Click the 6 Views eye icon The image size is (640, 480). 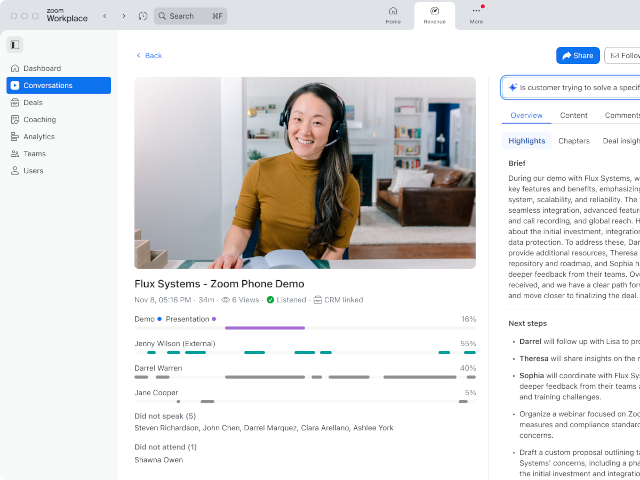click(x=225, y=300)
